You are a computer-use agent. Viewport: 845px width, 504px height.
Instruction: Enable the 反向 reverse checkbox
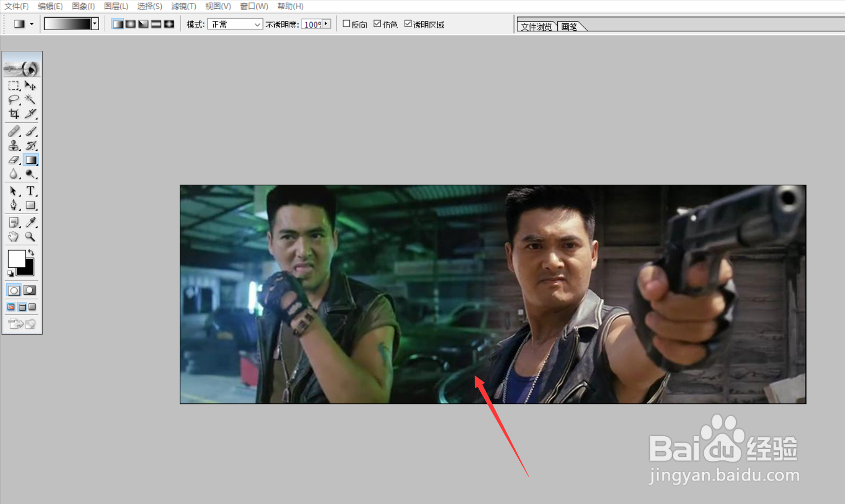[x=346, y=24]
